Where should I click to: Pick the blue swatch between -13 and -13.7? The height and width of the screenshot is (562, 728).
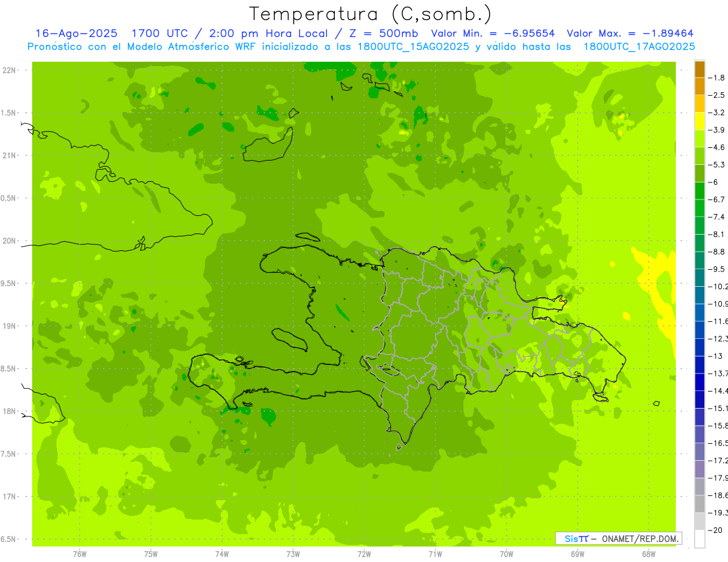700,365
